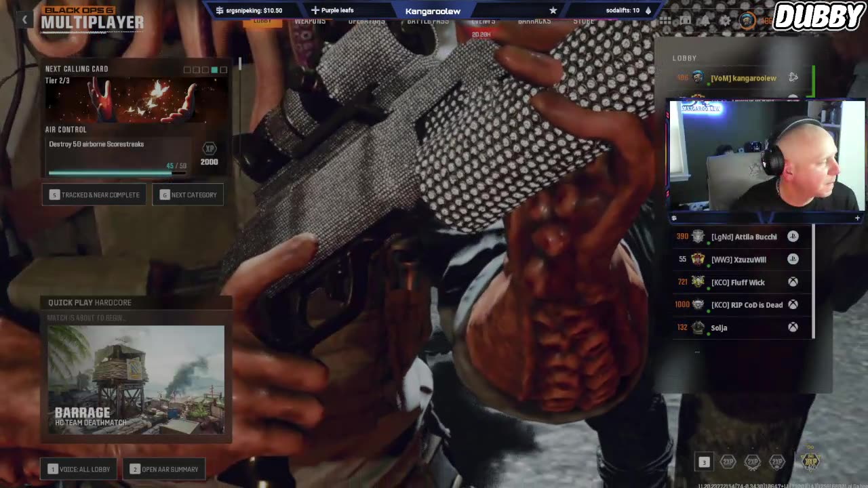This screenshot has width=868, height=488.
Task: Click the Xbox icon beside Fluff Wick
Action: click(793, 282)
